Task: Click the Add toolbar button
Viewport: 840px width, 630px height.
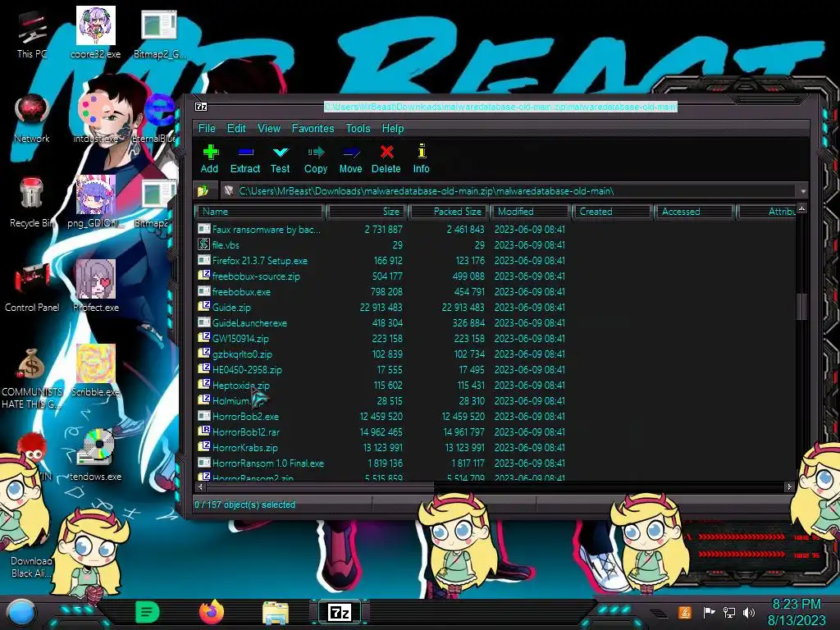Action: tap(209, 158)
